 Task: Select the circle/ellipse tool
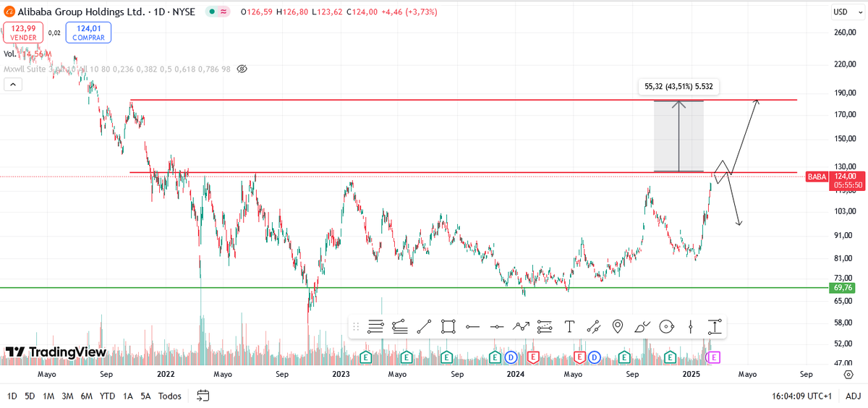click(666, 327)
